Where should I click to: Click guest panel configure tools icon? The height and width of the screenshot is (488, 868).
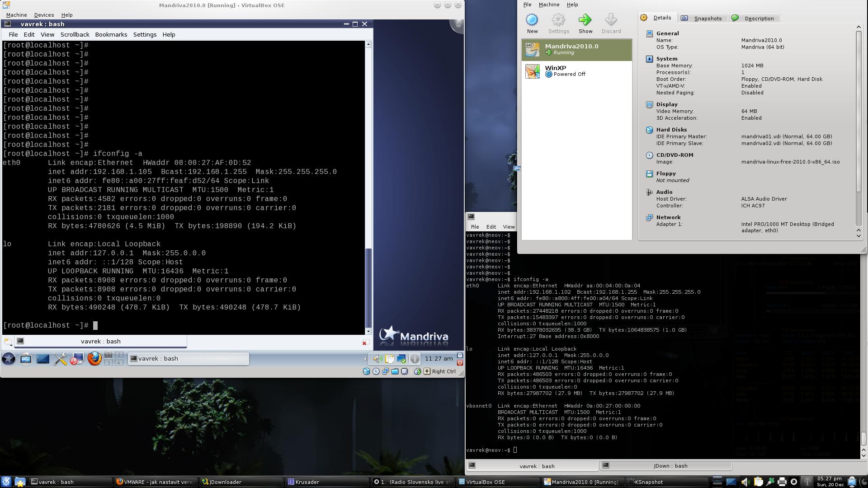coord(60,359)
